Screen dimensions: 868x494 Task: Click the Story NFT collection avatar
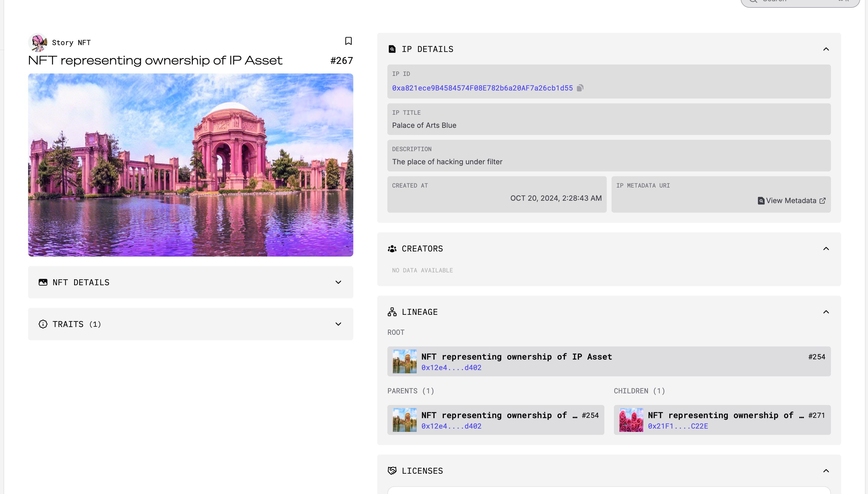tap(38, 42)
